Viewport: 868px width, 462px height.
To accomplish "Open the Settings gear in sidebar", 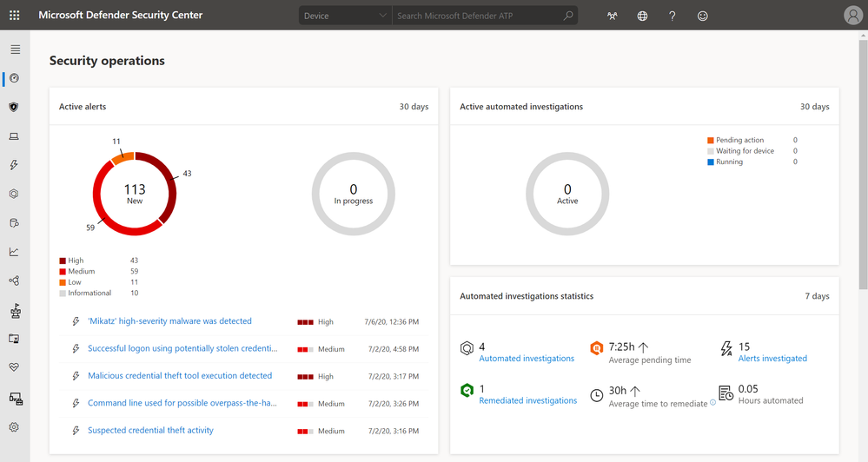I will pos(15,427).
